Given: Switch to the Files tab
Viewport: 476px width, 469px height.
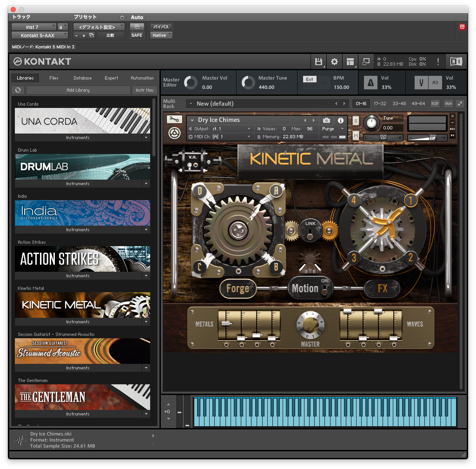Looking at the screenshot, I should point(54,78).
